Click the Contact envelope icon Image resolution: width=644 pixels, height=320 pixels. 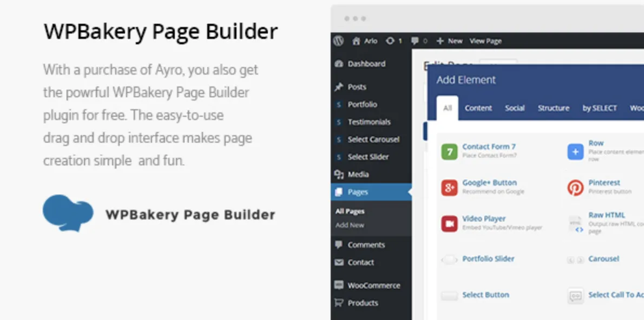pos(339,262)
